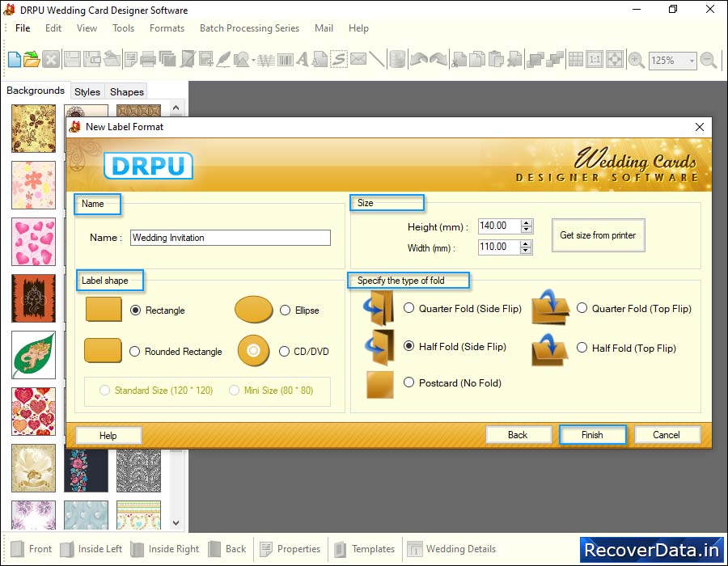Click the Print icon in the toolbar

click(148, 60)
